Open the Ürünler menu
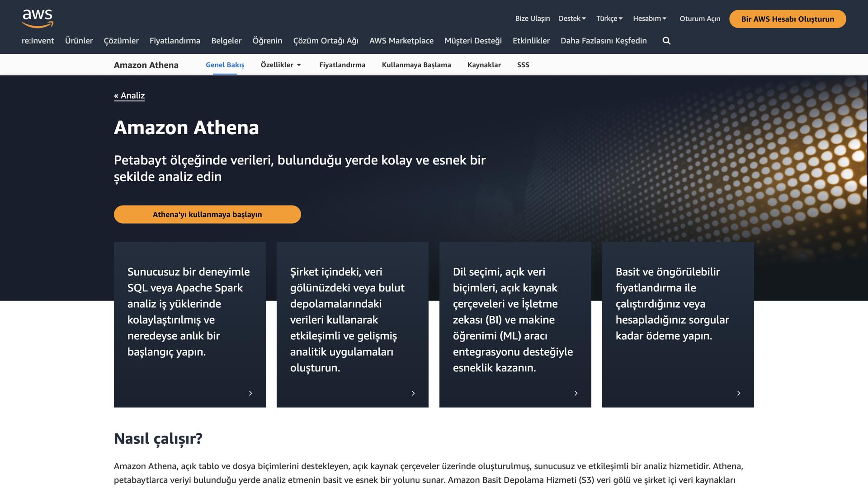Viewport: 868px width, 488px height. [79, 41]
